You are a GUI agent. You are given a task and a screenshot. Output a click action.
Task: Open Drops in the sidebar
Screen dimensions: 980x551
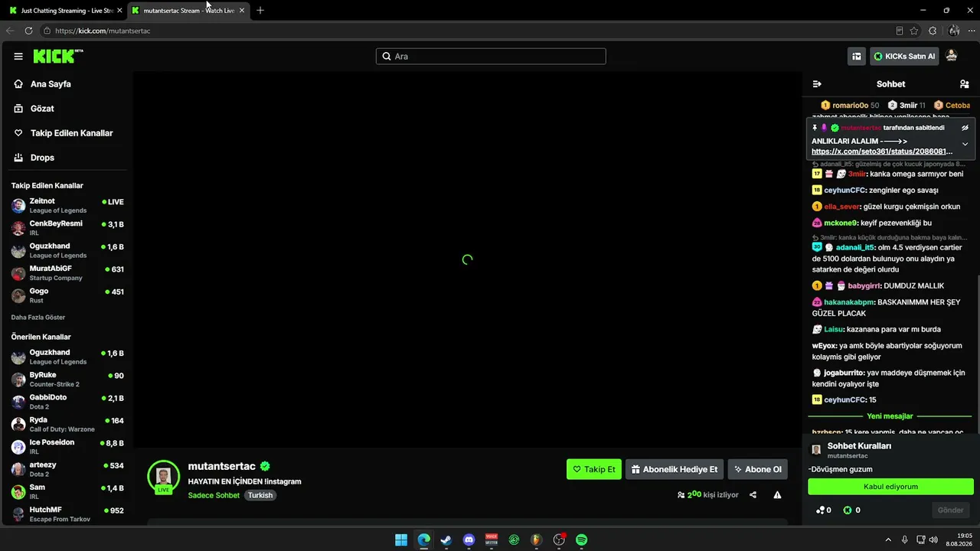[x=42, y=158]
